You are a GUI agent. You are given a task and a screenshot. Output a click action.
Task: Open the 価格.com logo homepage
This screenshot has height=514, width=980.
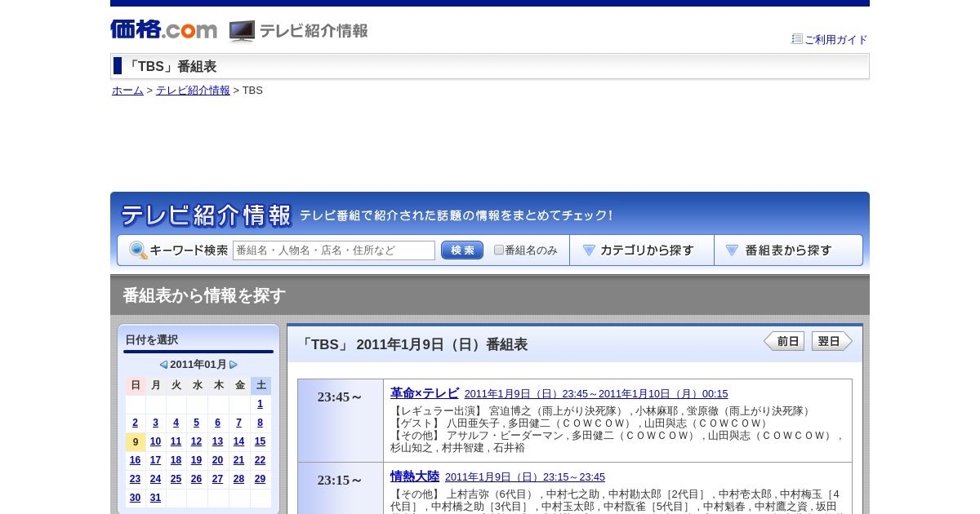point(163,30)
